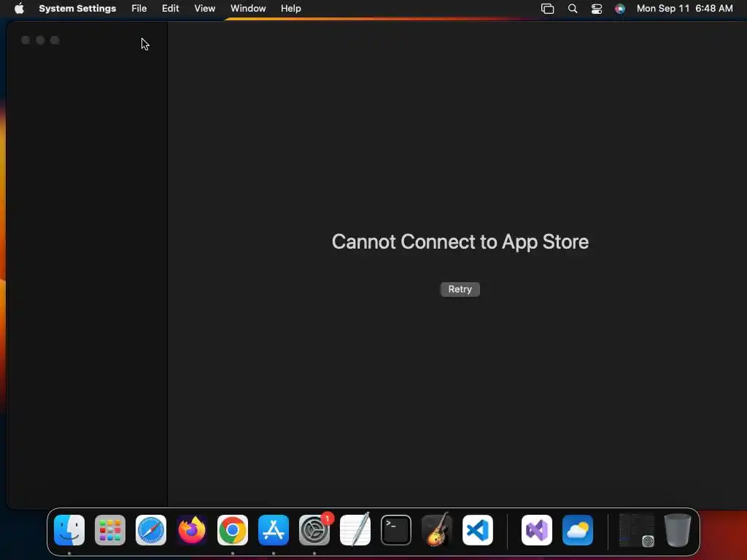Open TextEdit from the Dock
Screen dimensions: 747x560
(355, 530)
